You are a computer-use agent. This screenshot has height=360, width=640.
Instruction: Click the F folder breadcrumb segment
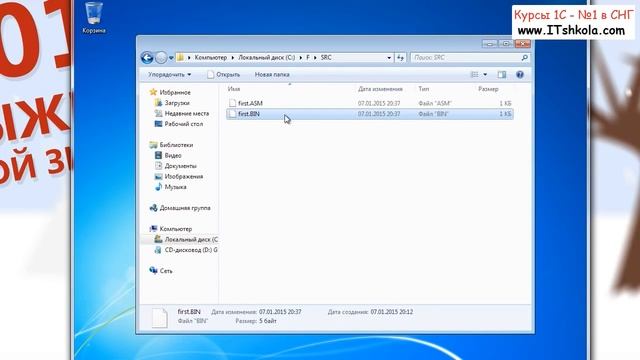[308, 58]
